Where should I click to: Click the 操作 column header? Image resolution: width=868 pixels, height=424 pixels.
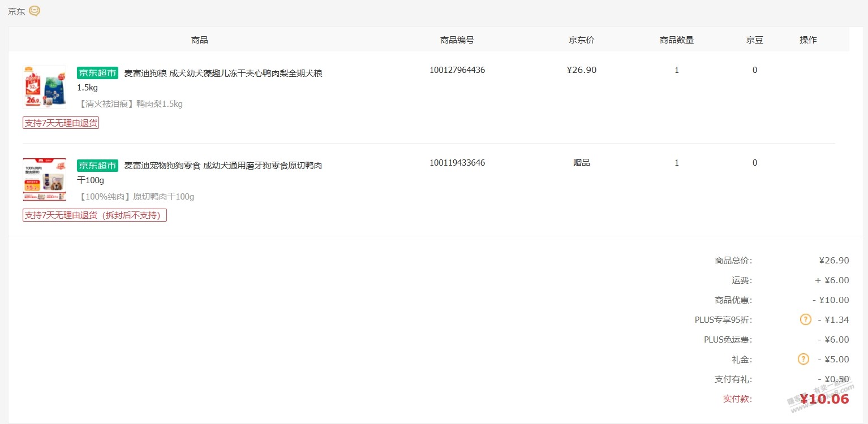pyautogui.click(x=808, y=40)
